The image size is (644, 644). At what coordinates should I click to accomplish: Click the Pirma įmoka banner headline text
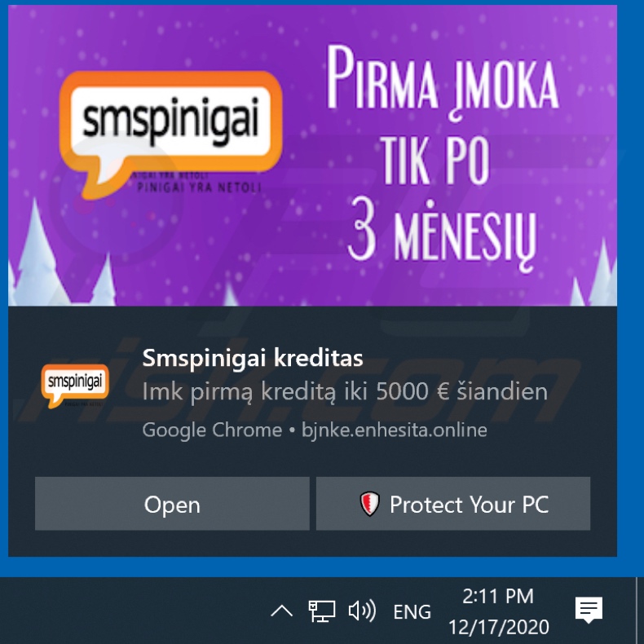[443, 82]
